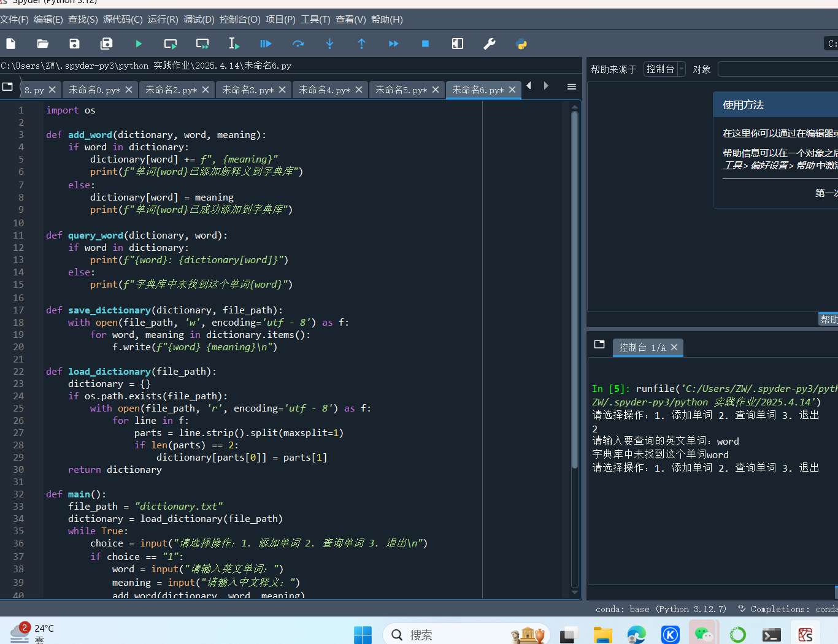Image resolution: width=838 pixels, height=644 pixels.
Task: Stop debugging with the blue square icon
Action: click(425, 44)
